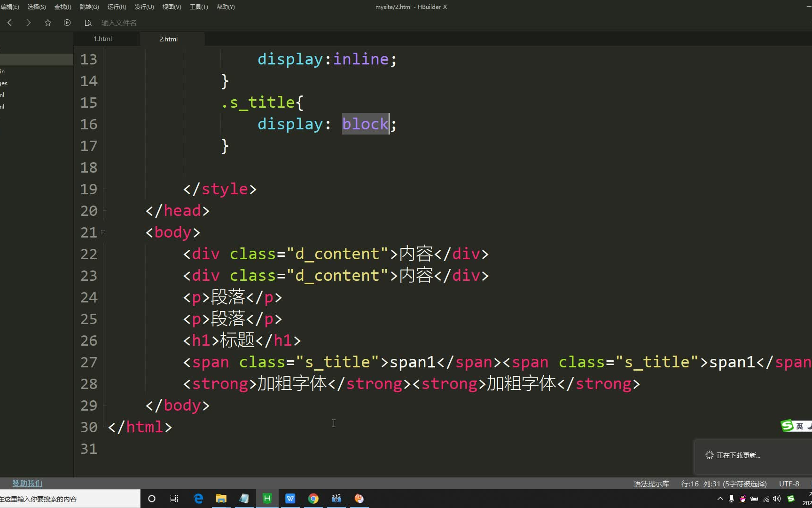Image resolution: width=812 pixels, height=508 pixels.
Task: Click the file search icon
Action: [x=88, y=23]
